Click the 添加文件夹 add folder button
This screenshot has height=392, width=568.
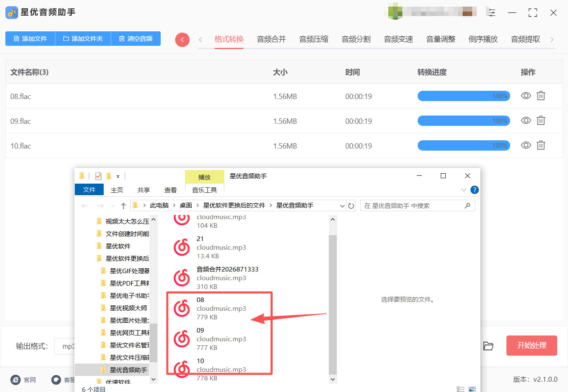83,39
